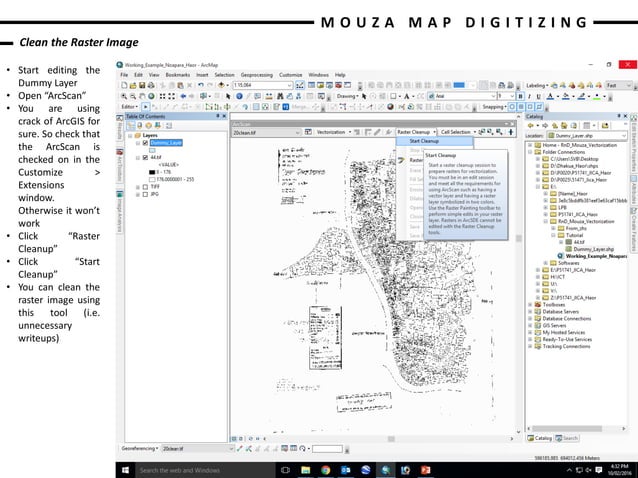The image size is (638, 478).
Task: Toggle the Dummy_Layer visibility checkbox
Action: [145, 143]
